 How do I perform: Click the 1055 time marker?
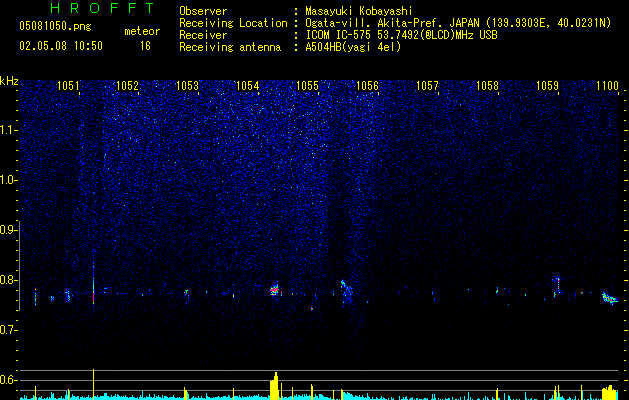[x=307, y=86]
